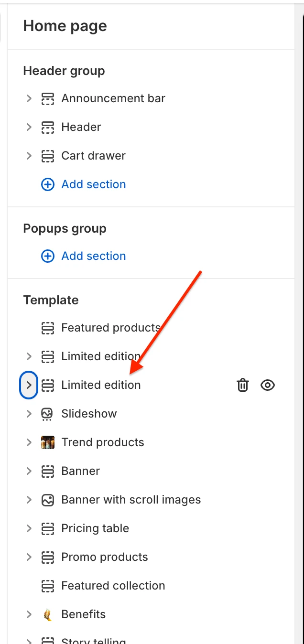
Task: Click the Home page title
Action: tap(65, 26)
